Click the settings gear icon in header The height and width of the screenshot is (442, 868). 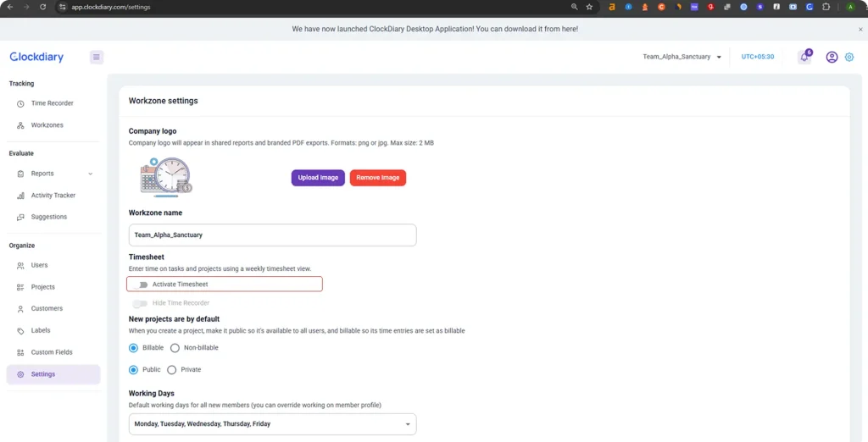pyautogui.click(x=849, y=57)
